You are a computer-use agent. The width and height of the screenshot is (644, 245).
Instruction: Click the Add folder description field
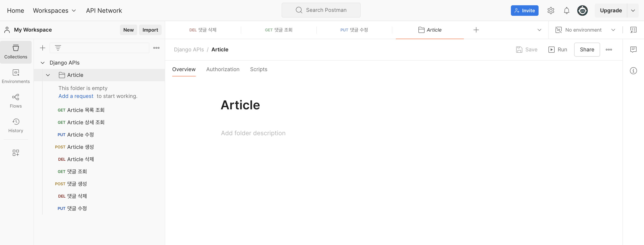pos(253,133)
